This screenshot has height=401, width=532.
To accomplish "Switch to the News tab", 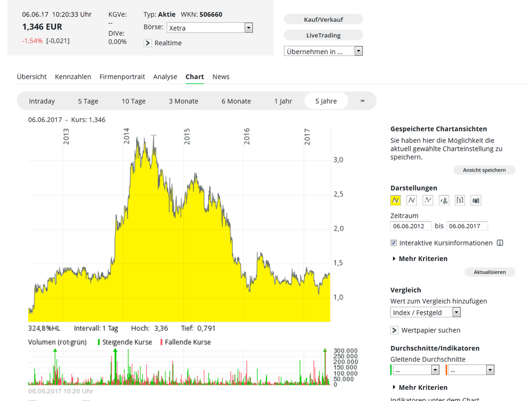I will coord(220,77).
